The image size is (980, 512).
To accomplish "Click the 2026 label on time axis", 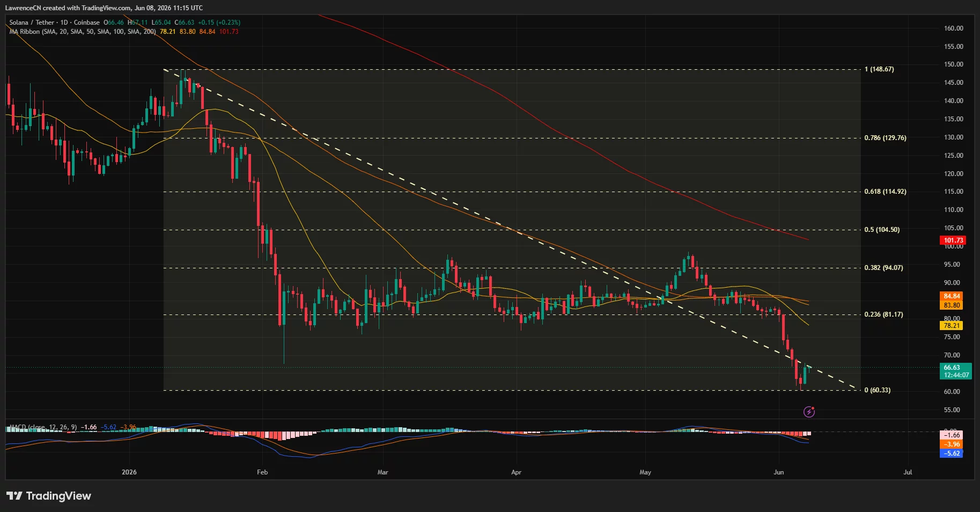I will pos(129,472).
